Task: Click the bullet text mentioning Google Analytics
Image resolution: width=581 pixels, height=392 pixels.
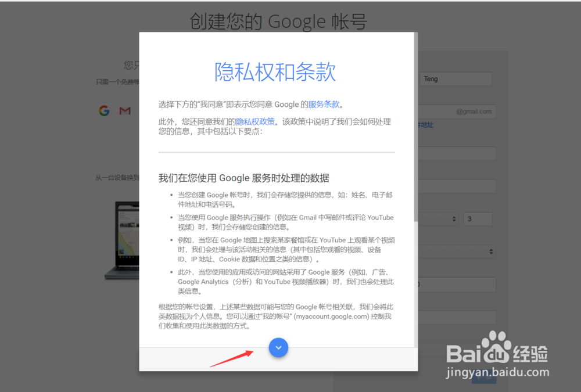Action: (286, 282)
